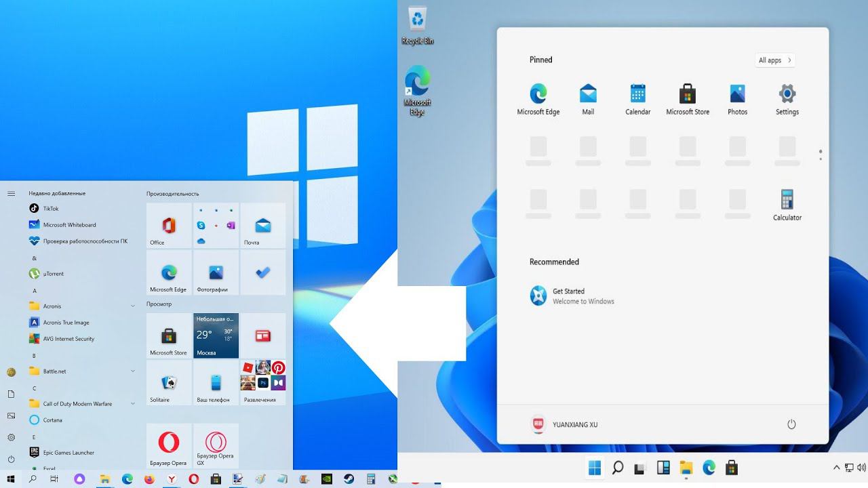Screen dimensions: 868x488
Task: Select the Recycle Bin desktop icon
Action: click(x=418, y=25)
